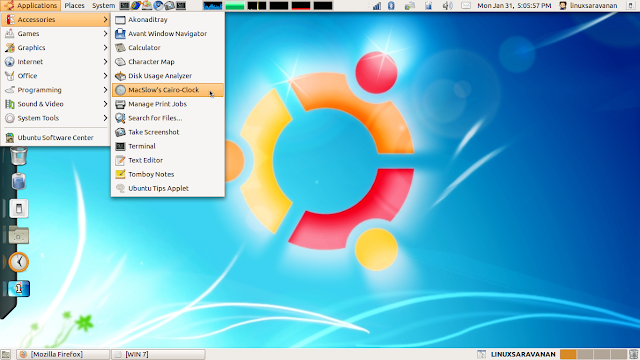Open the blue CPU history monitor graph
Screen dimensions: 640x360
pos(213,6)
